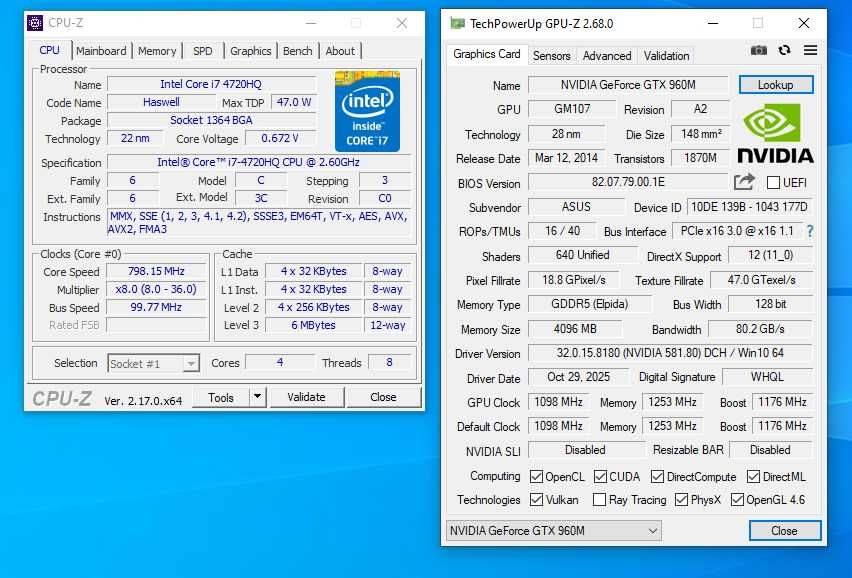Screen dimensions: 852x578
Task: Click the Release Date value Mar 12, 2014
Action: pos(566,158)
